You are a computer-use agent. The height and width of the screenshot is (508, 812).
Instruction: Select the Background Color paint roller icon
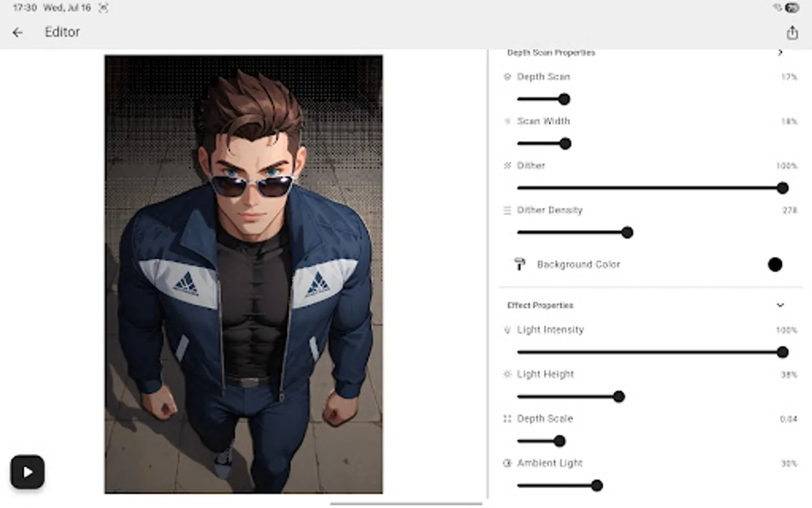pyautogui.click(x=519, y=264)
